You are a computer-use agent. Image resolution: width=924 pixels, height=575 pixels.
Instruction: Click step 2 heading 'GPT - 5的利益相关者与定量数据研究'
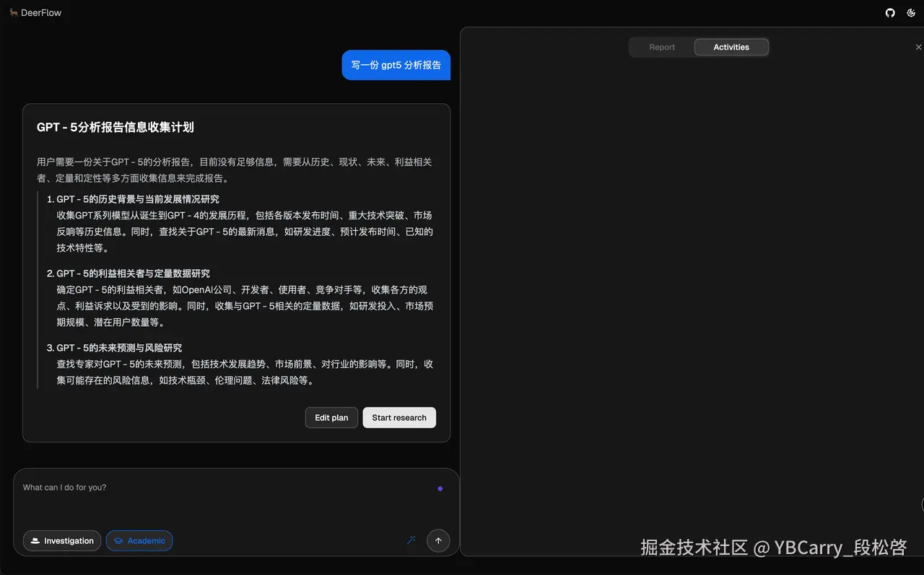coord(134,273)
